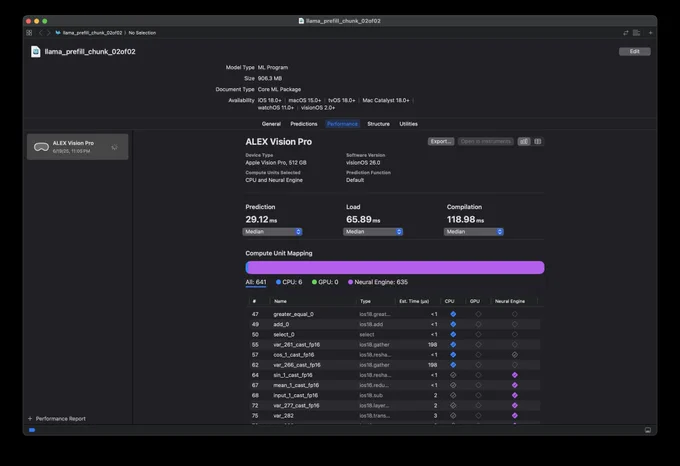Click the 29.12 ms prediction value
680x466 pixels.
(x=261, y=219)
